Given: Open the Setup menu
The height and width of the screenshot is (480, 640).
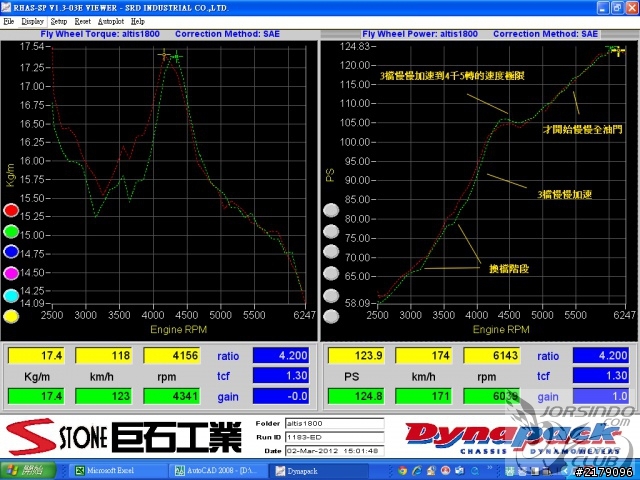Looking at the screenshot, I should point(59,21).
